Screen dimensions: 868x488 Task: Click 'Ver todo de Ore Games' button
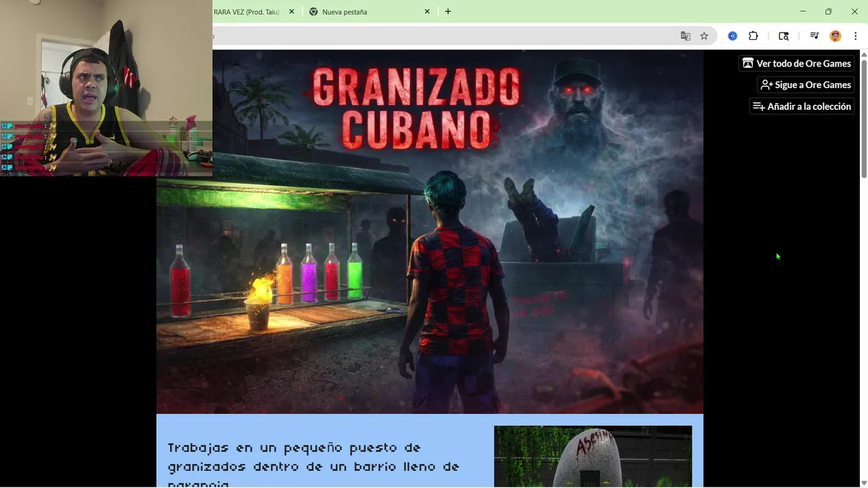796,63
